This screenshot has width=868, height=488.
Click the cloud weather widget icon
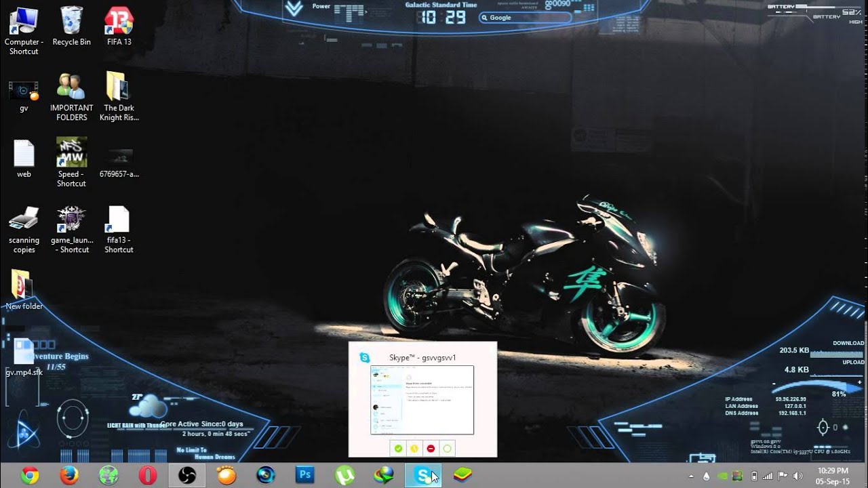pos(147,406)
